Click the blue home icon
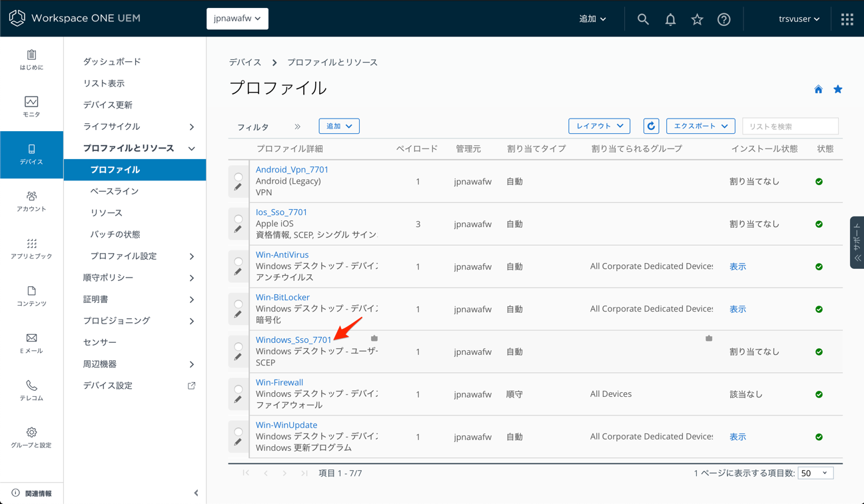 click(818, 89)
